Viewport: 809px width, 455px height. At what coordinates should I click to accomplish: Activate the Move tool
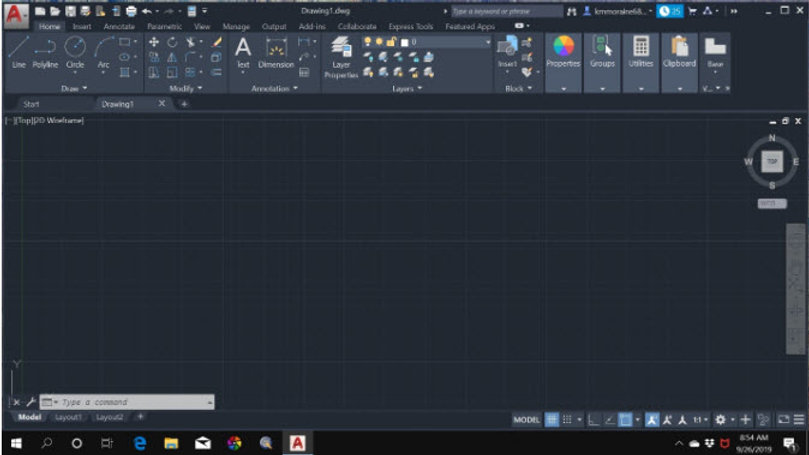[x=154, y=42]
